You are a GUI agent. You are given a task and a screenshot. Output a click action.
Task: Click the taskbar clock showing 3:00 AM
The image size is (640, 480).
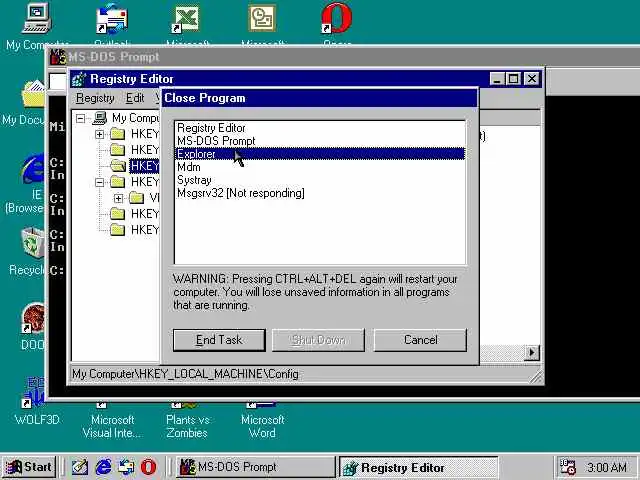point(607,467)
